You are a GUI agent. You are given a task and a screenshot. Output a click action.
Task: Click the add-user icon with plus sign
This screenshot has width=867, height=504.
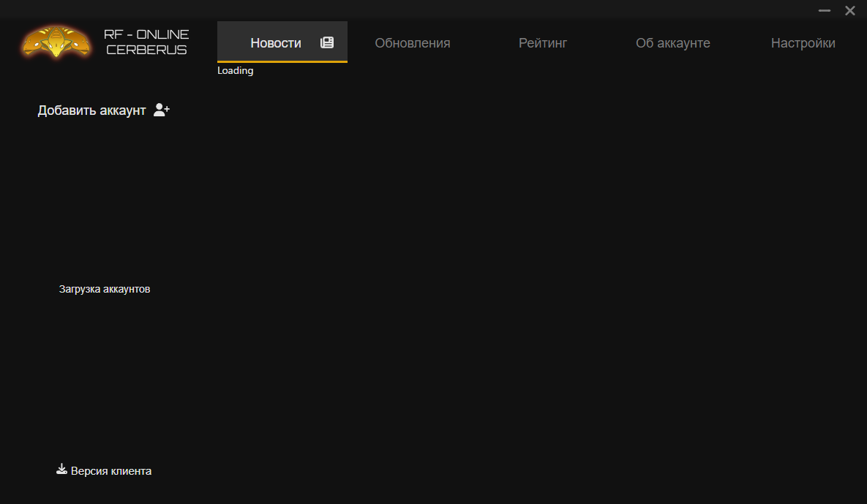(162, 110)
